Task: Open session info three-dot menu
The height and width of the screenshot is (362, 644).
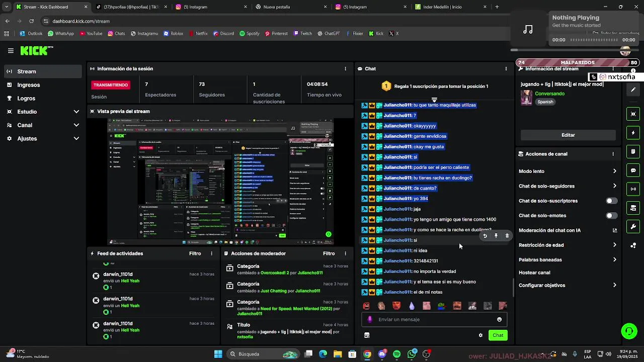Action: coord(345,69)
